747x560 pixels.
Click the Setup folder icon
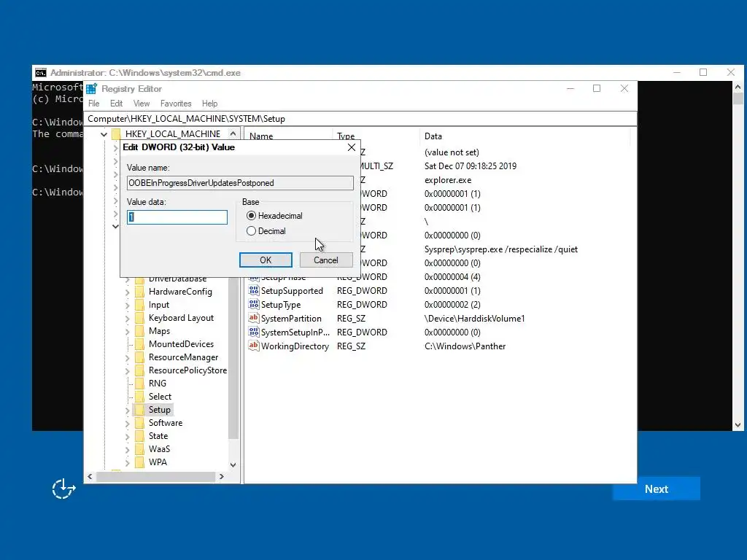coord(139,410)
